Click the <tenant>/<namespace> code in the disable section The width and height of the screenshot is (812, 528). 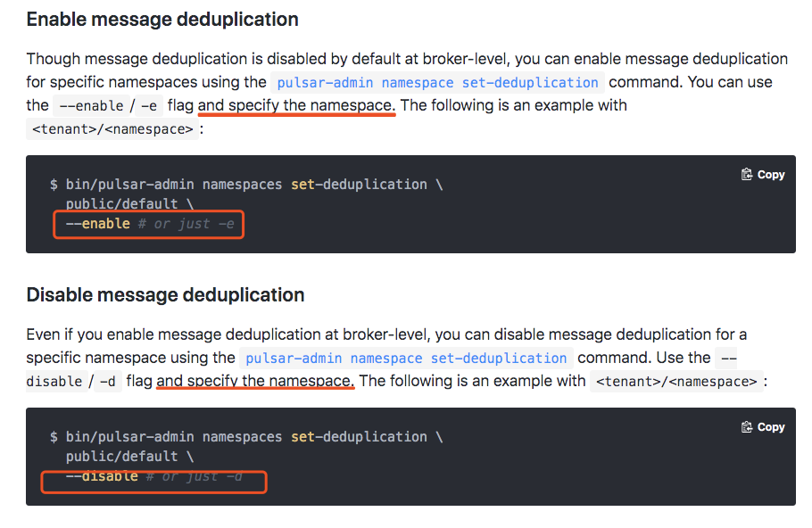click(676, 382)
